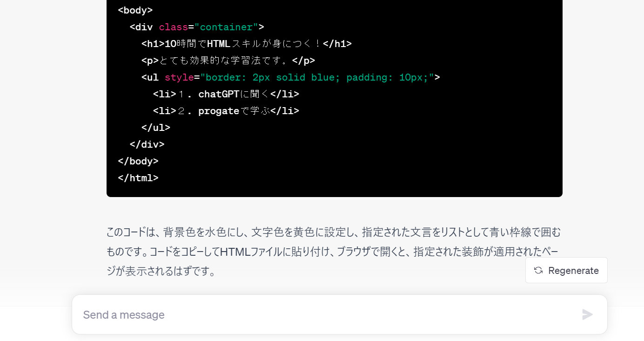The image size is (644, 341).
Task: Click the regenerate circular arrows icon
Action: 538,270
